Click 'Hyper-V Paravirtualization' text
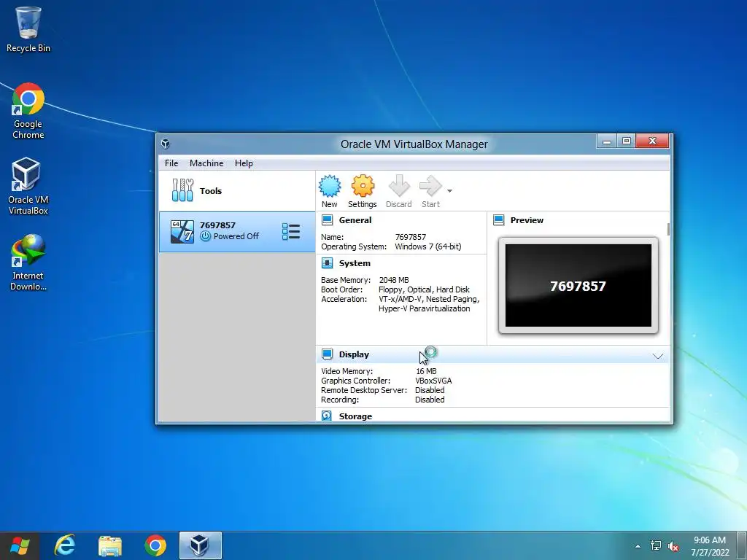This screenshot has height=560, width=747. click(424, 308)
